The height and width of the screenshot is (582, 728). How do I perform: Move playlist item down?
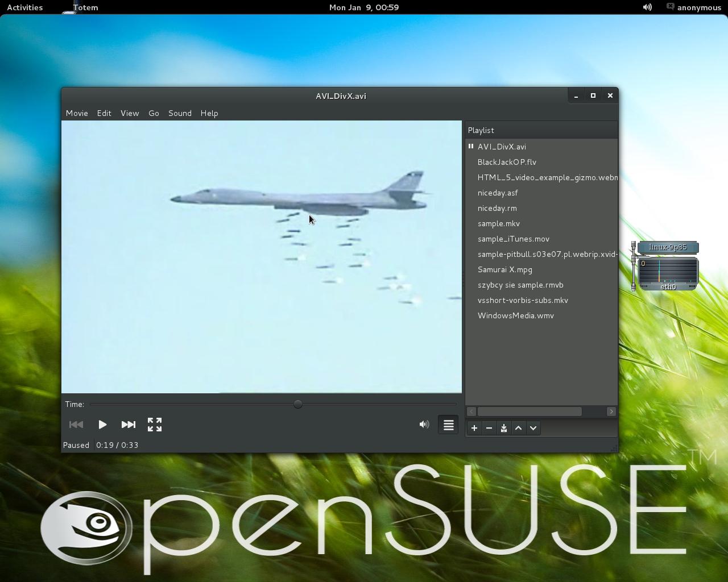(x=533, y=428)
